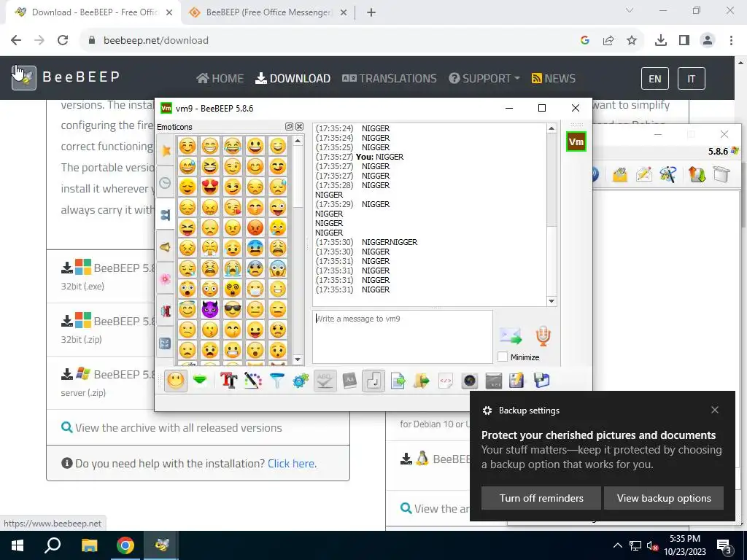Click the installation help Click here link
This screenshot has height=560, width=747.
[x=292, y=463]
